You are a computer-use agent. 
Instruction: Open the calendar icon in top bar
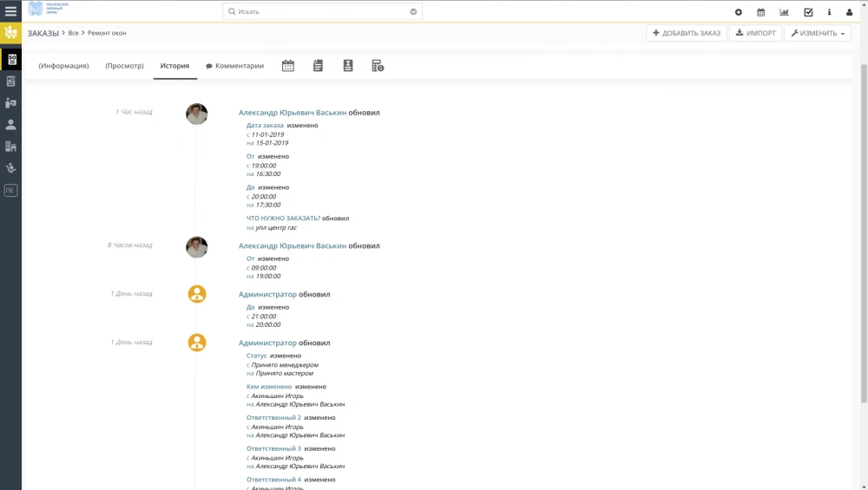(760, 12)
